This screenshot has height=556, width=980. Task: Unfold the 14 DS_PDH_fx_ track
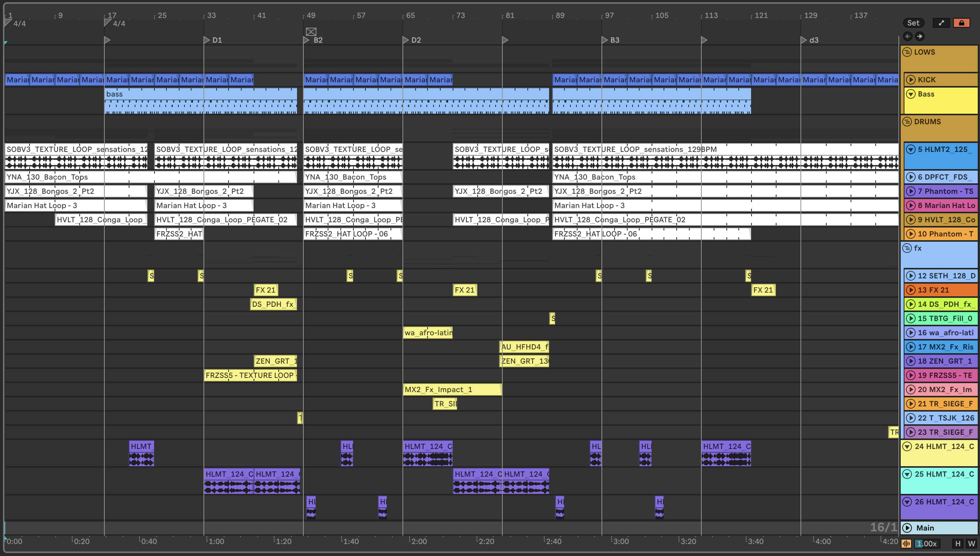911,304
